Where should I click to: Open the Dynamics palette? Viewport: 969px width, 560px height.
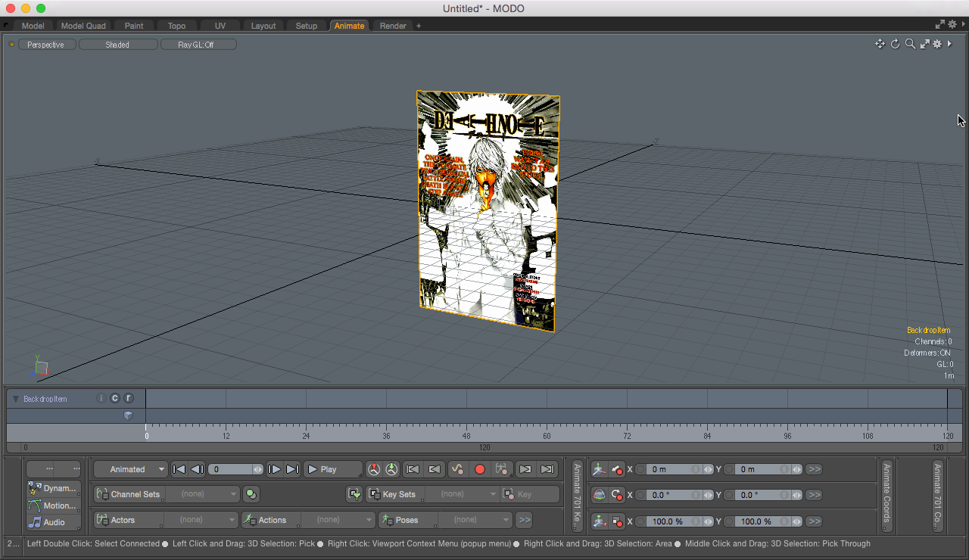(53, 488)
